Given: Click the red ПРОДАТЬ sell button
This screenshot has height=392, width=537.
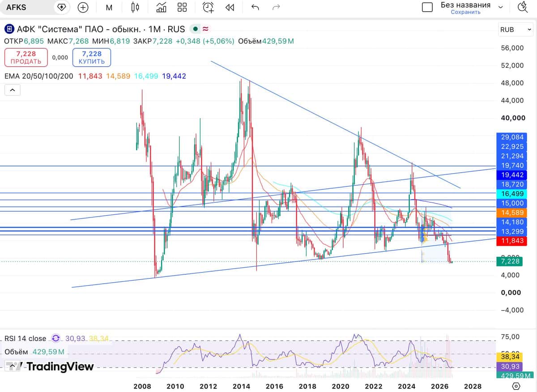Looking at the screenshot, I should (x=26, y=57).
